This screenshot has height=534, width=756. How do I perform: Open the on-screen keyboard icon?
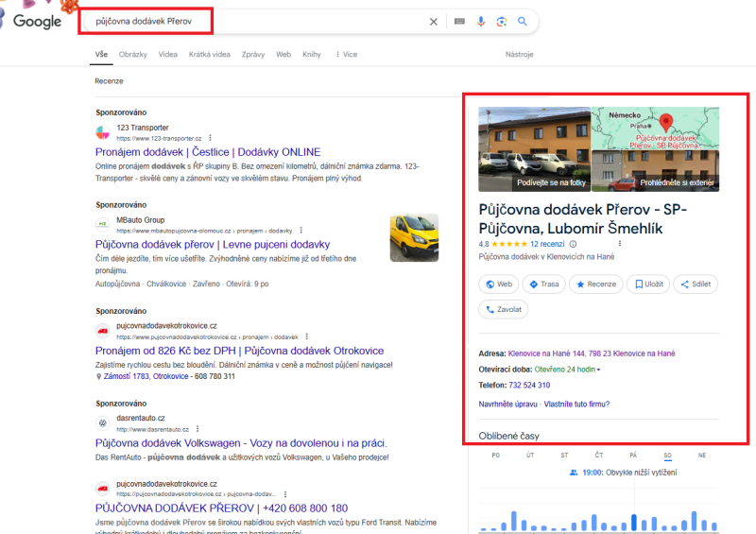(x=459, y=21)
